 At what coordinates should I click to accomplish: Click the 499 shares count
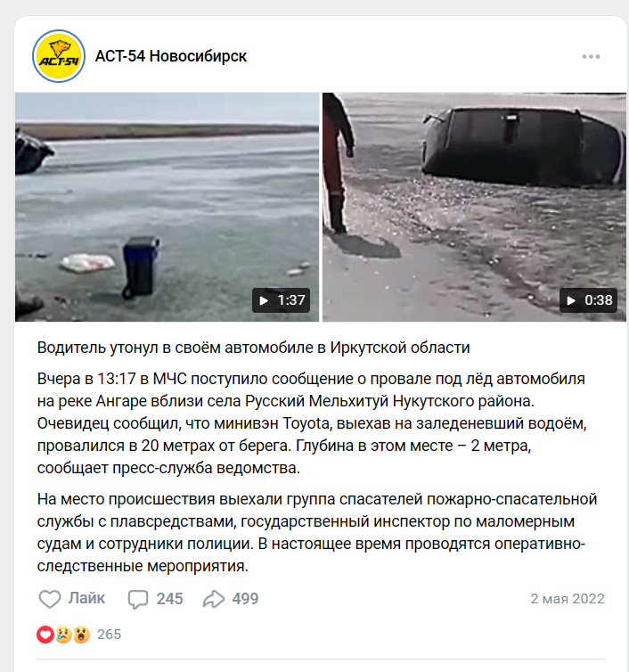click(245, 599)
